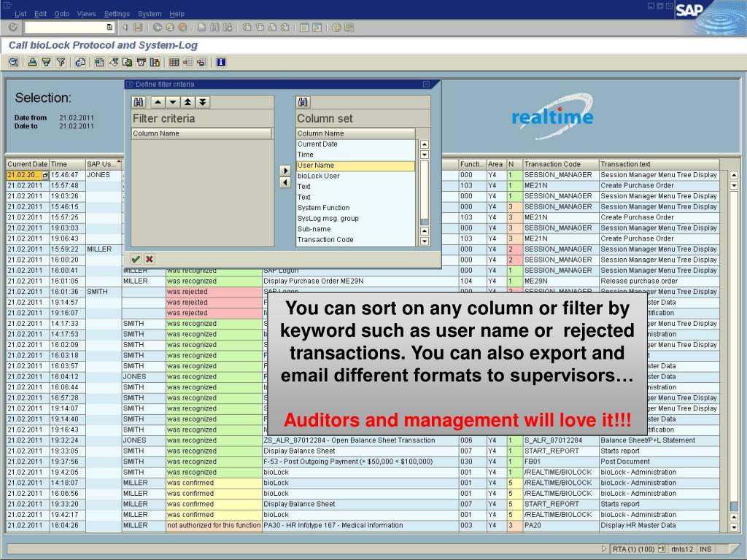The height and width of the screenshot is (560, 747).
Task: Click the Column set scrollbar top up arrow
Action: pyautogui.click(x=425, y=144)
